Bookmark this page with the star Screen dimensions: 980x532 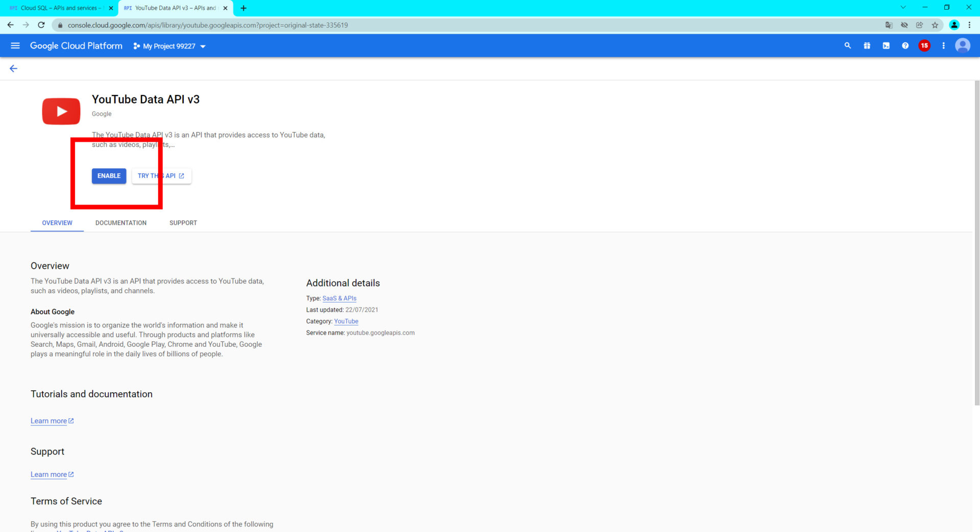click(935, 25)
